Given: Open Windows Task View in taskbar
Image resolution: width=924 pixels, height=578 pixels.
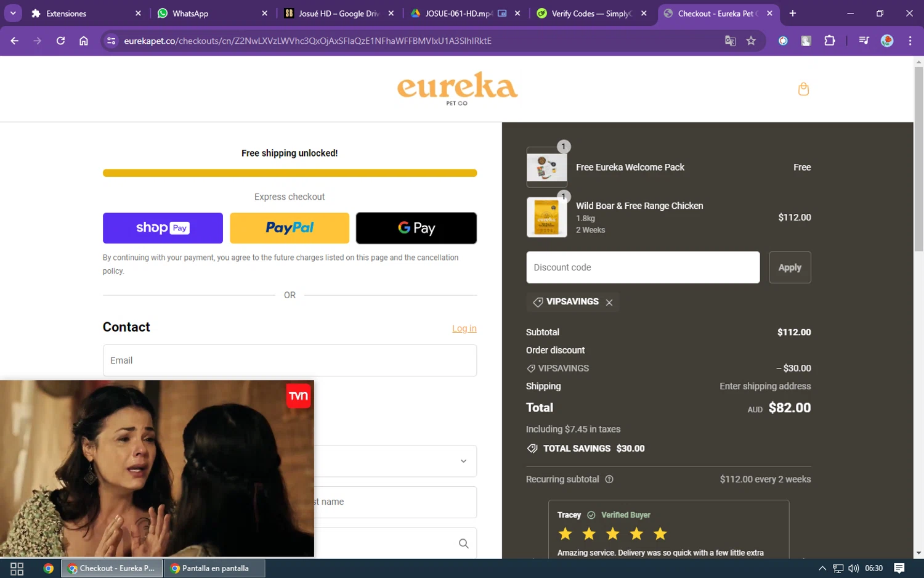Looking at the screenshot, I should (x=17, y=569).
